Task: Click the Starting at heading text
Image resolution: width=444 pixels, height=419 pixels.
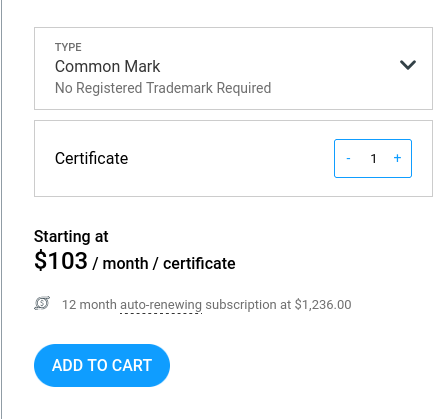Action: [71, 236]
